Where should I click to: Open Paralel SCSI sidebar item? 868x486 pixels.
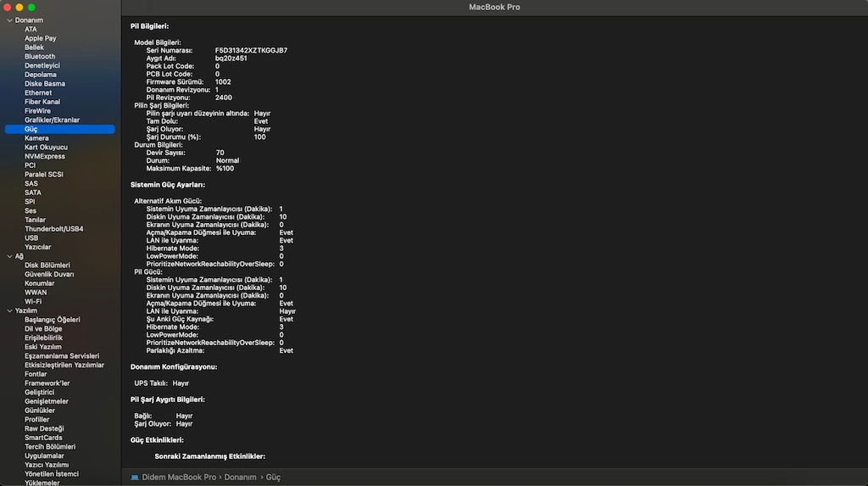[x=44, y=174]
